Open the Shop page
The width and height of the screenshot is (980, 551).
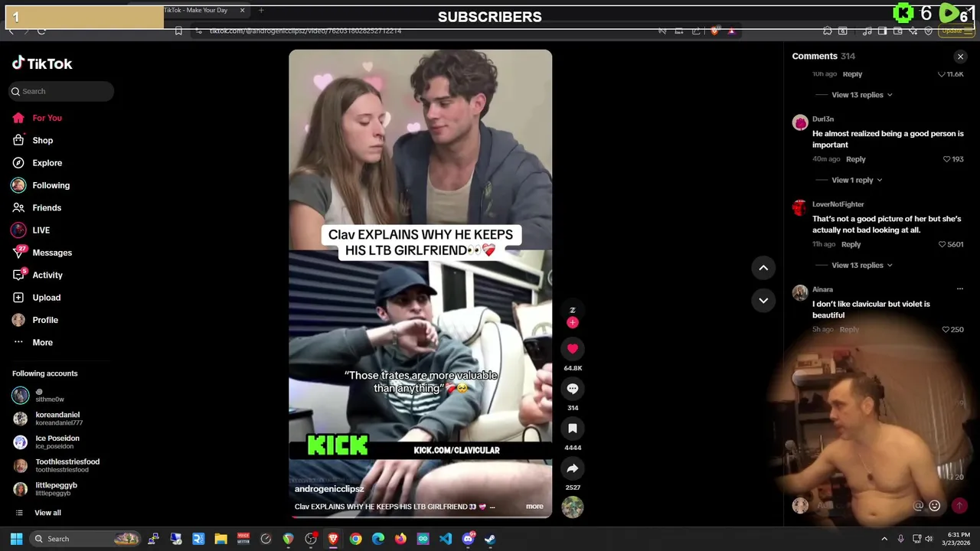coord(42,140)
